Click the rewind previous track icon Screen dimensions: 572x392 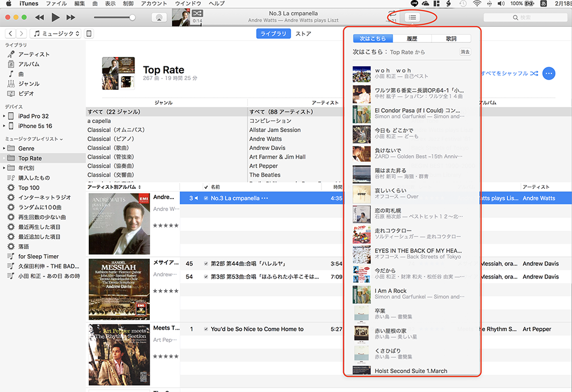[x=39, y=18]
